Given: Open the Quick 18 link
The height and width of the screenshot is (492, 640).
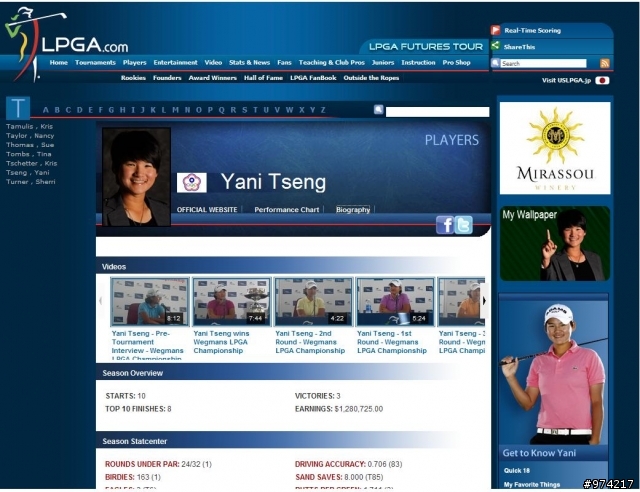Looking at the screenshot, I should (x=517, y=470).
